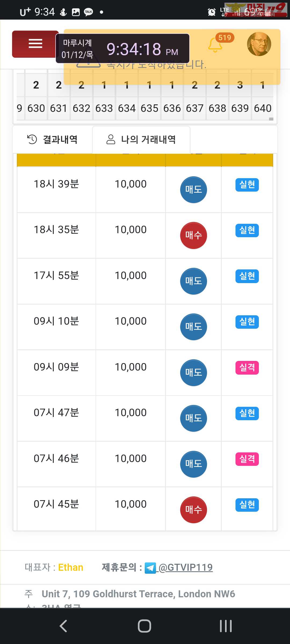
Task: Tap the user profile avatar
Action: coord(259,44)
